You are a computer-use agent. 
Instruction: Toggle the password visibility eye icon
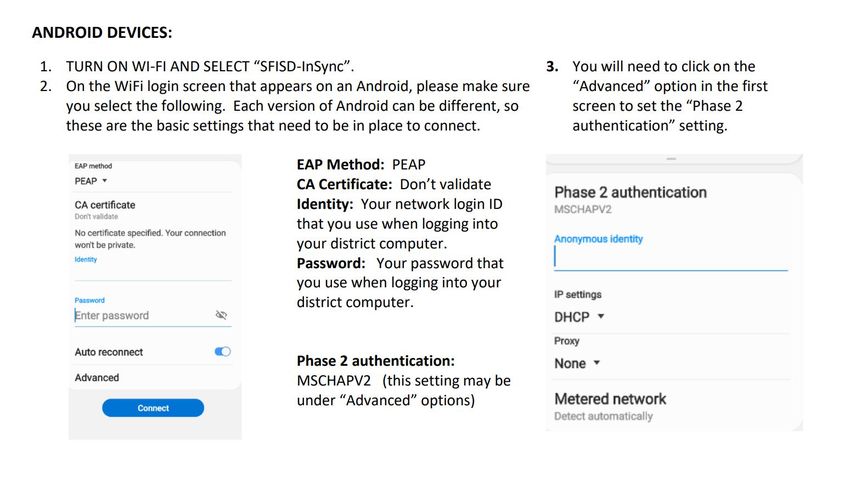[x=221, y=315]
